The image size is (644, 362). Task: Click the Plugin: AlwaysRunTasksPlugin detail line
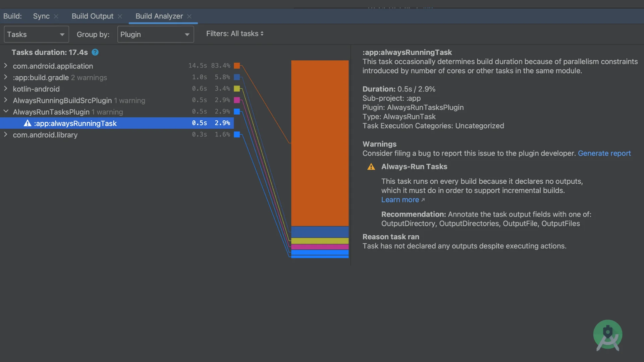pos(413,108)
